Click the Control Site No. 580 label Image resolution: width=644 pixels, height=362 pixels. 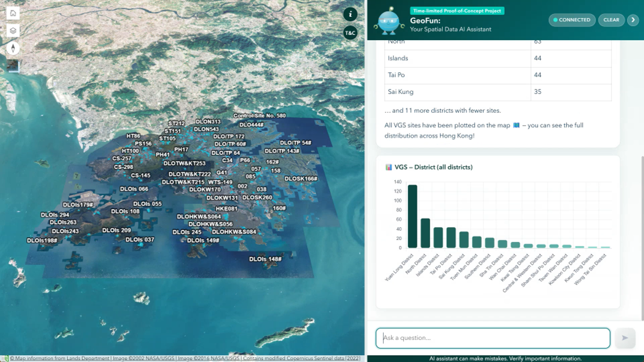pyautogui.click(x=260, y=116)
